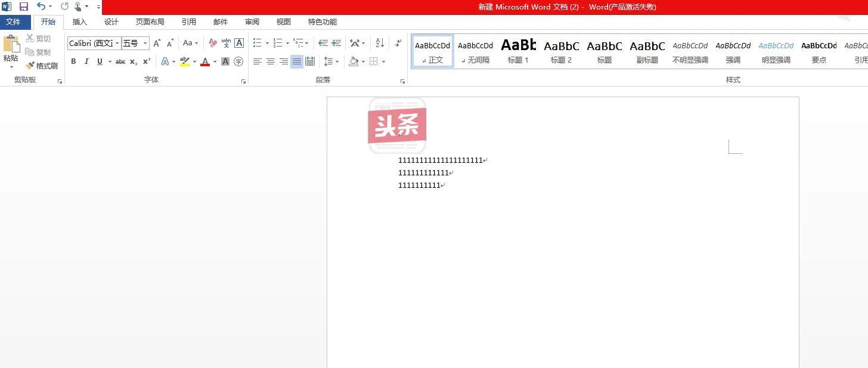Apply the 标题 1 style
The width and height of the screenshot is (868, 368).
point(518,51)
